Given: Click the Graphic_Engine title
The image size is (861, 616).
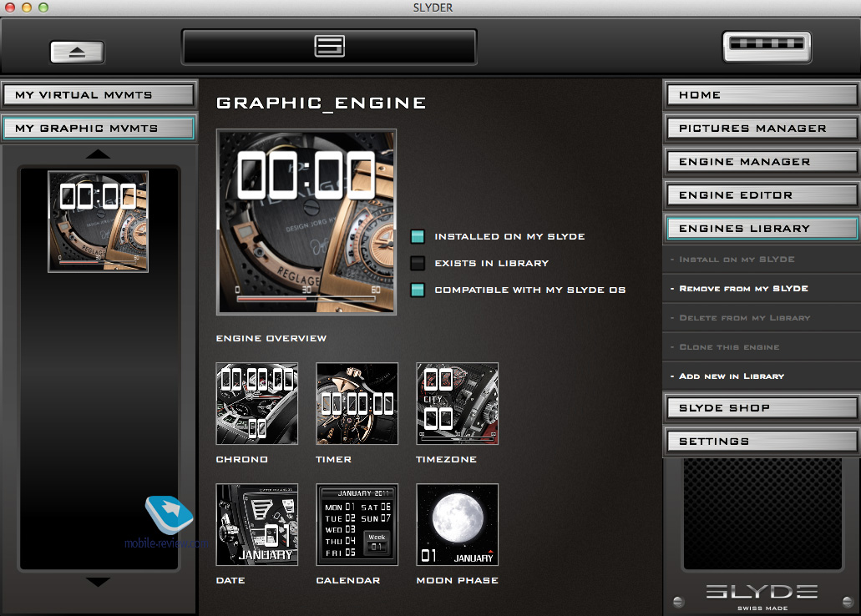Looking at the screenshot, I should click(322, 104).
